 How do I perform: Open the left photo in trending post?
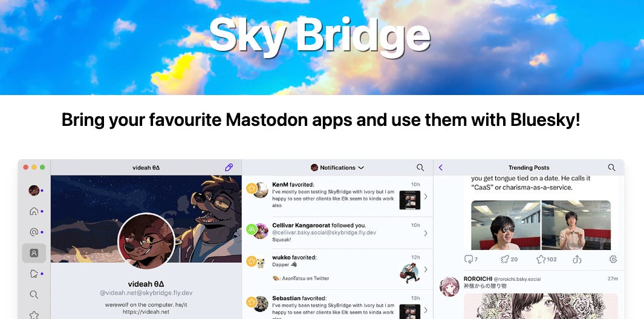(506, 225)
